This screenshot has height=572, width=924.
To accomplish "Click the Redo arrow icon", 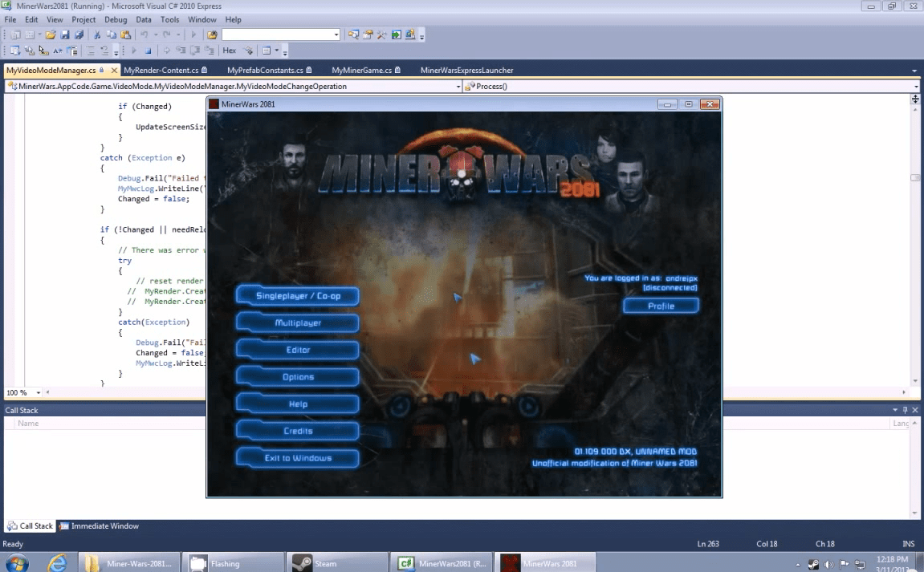I will [x=167, y=34].
